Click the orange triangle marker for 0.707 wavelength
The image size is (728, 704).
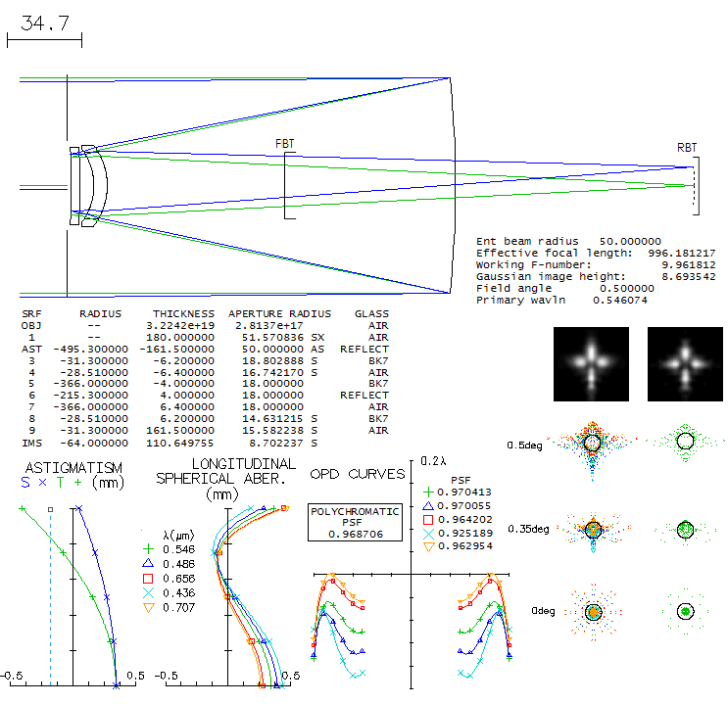point(148,607)
